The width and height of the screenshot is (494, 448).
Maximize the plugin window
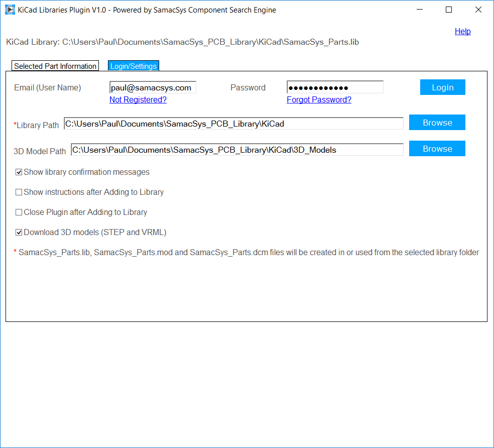449,10
